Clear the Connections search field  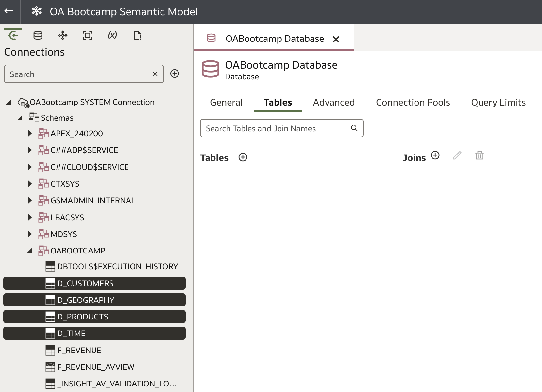[155, 74]
